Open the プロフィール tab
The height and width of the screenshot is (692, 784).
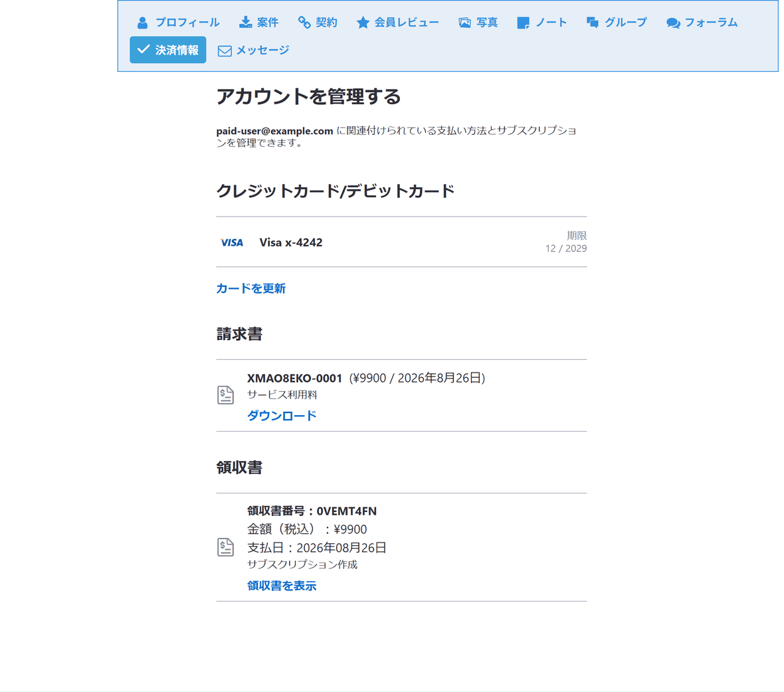(x=178, y=23)
